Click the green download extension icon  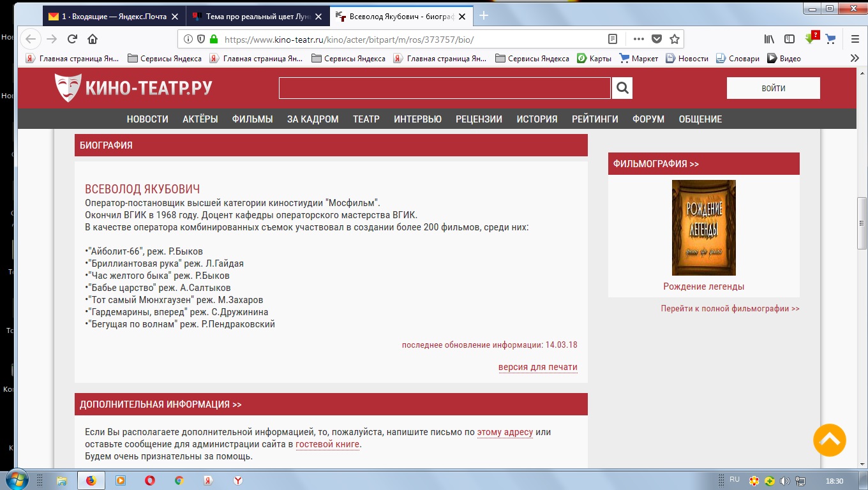[x=811, y=38]
